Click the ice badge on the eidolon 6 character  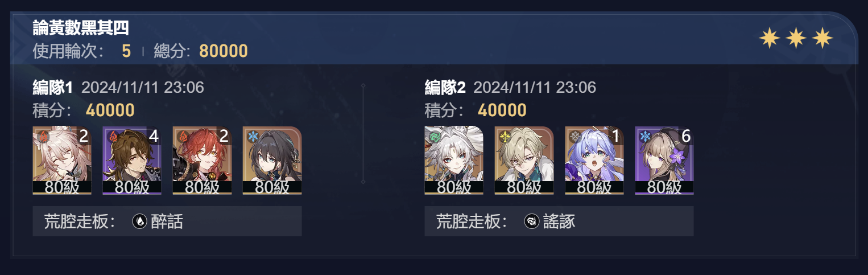(x=645, y=137)
